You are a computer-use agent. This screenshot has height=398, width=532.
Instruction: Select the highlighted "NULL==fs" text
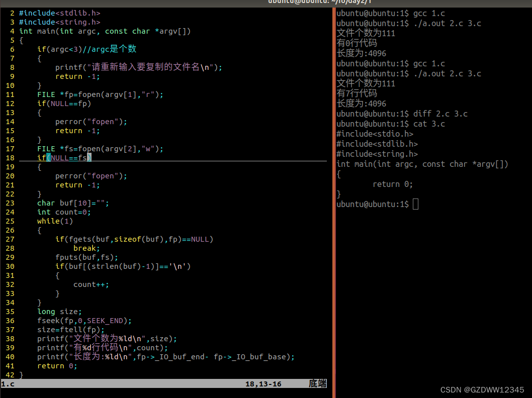coord(69,157)
